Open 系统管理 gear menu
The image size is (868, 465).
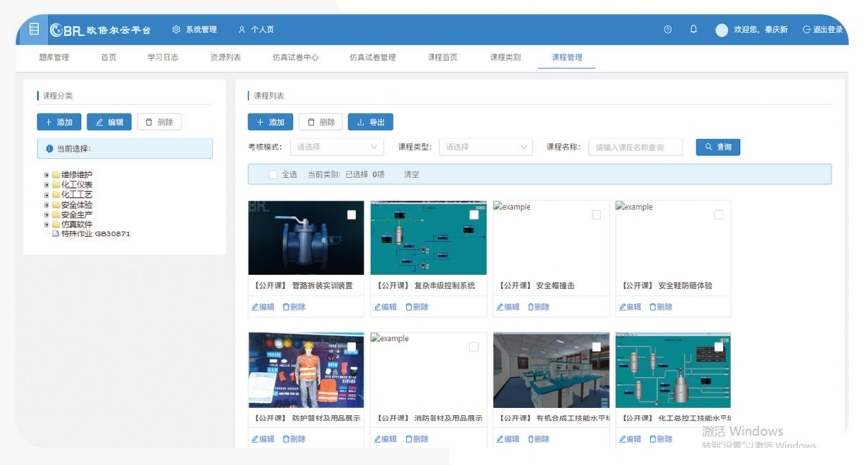coord(176,30)
